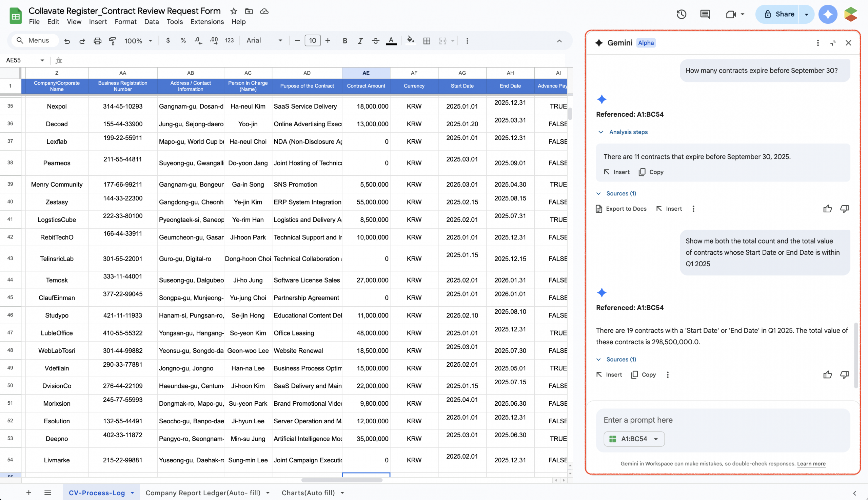Switch to Charts(Auto fill) sheet tab
This screenshot has width=868, height=500.
click(308, 493)
